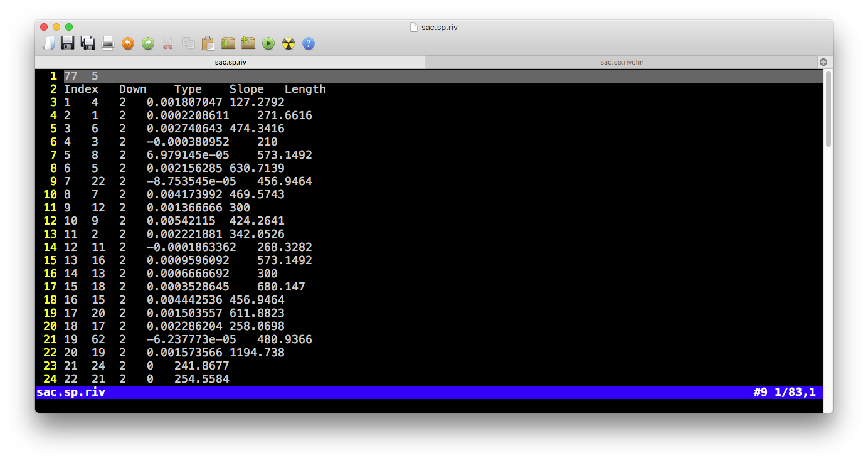This screenshot has width=868, height=463.
Task: Click the '#9 1/83,1' position indicator
Action: [x=785, y=393]
